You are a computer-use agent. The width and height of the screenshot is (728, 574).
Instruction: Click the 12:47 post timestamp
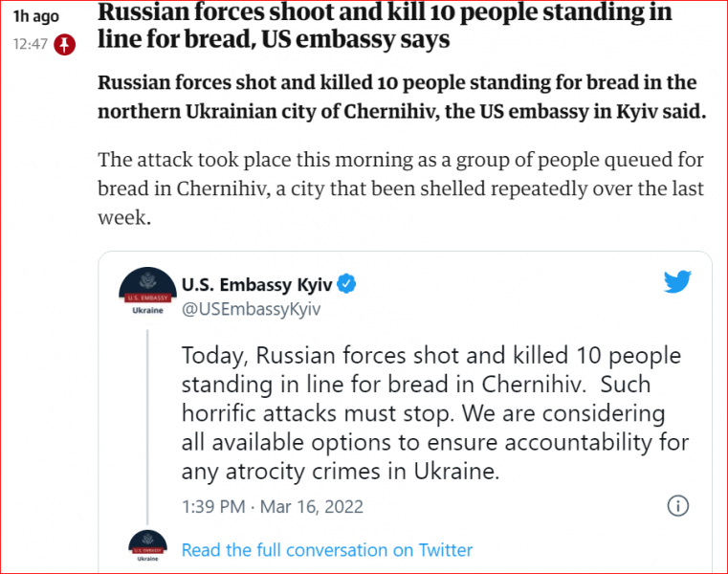31,44
